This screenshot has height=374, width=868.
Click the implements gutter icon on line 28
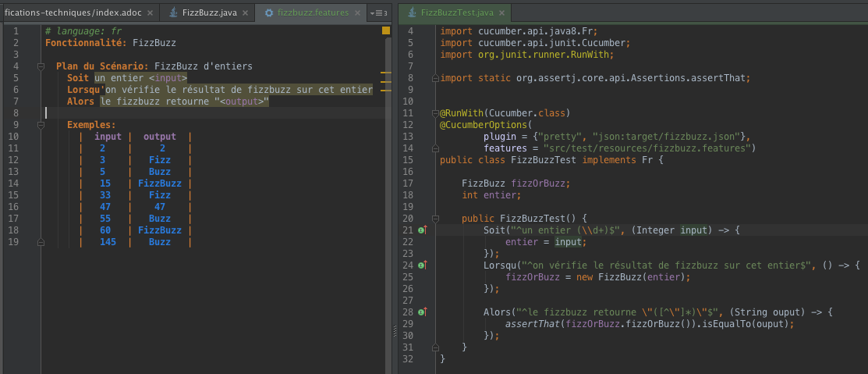(x=422, y=312)
